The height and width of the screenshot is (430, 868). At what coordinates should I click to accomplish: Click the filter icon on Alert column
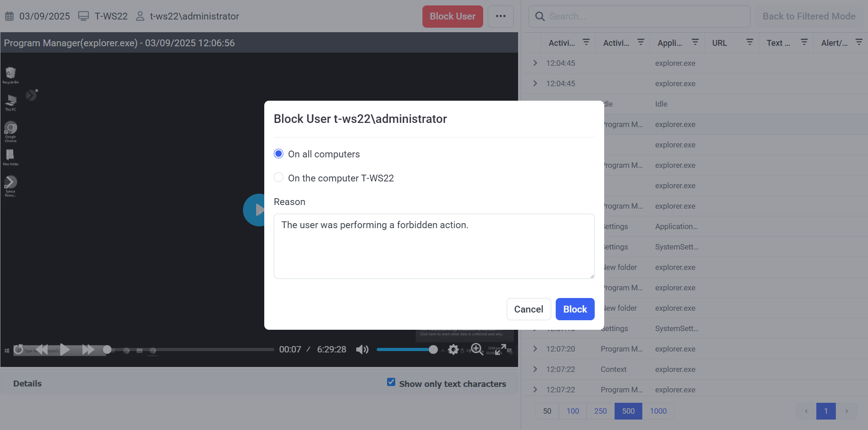[858, 42]
